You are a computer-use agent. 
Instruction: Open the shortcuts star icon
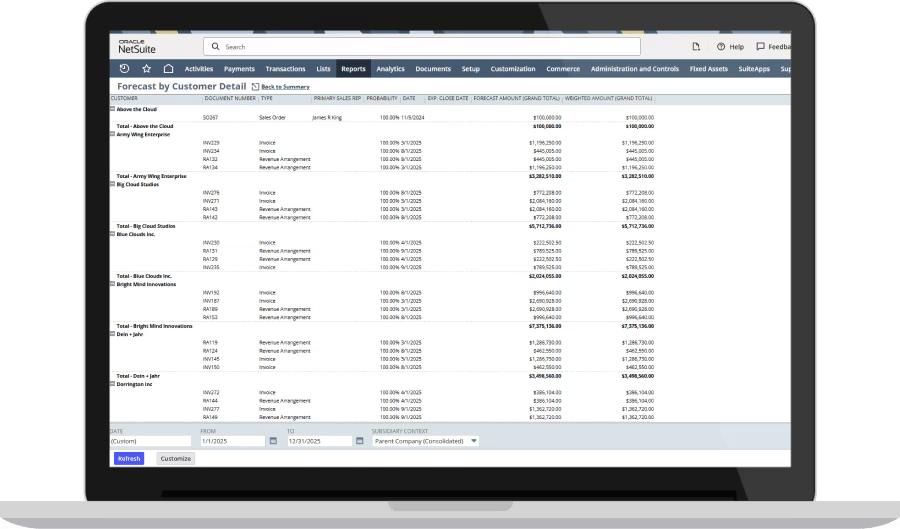coord(146,68)
